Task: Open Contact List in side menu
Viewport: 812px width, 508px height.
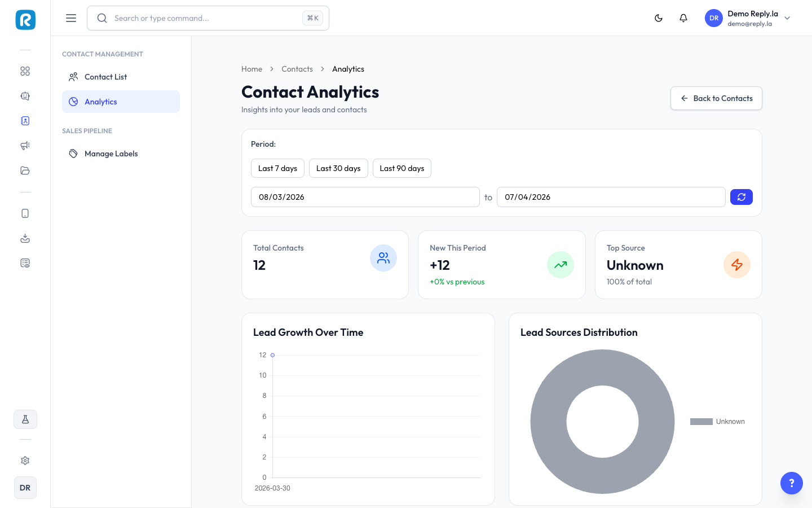Action: pos(121,77)
